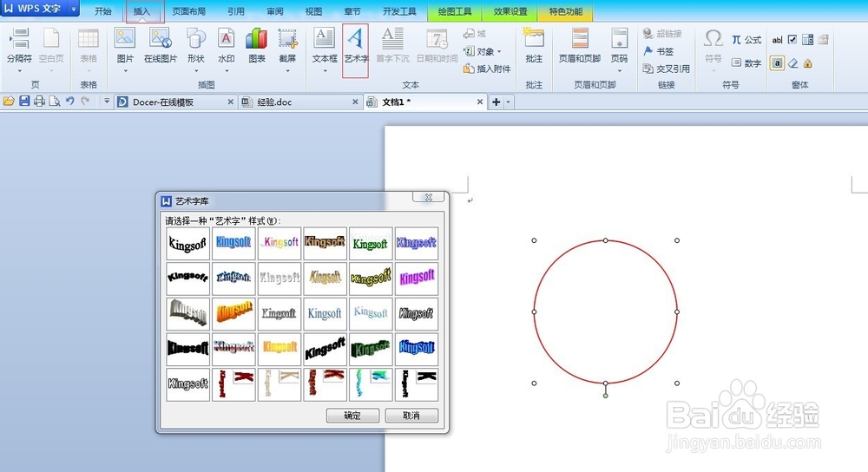Viewport: 868px width, 472px height.
Task: Click 日期和时间 date and time icon
Action: [x=437, y=39]
